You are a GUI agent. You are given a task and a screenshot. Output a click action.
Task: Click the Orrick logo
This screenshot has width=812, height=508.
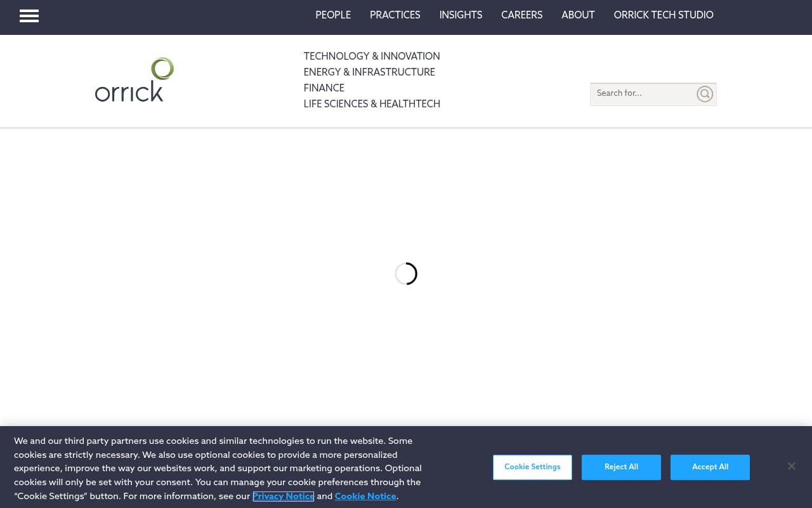click(x=134, y=79)
